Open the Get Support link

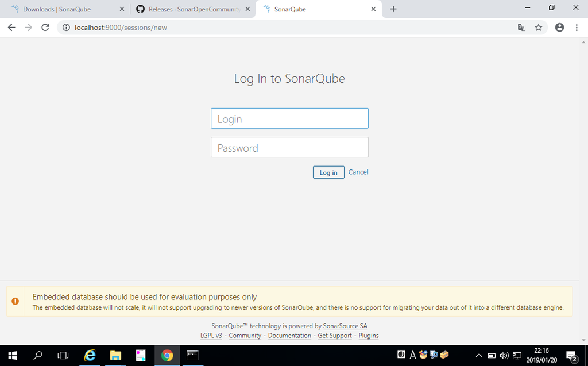pyautogui.click(x=335, y=335)
